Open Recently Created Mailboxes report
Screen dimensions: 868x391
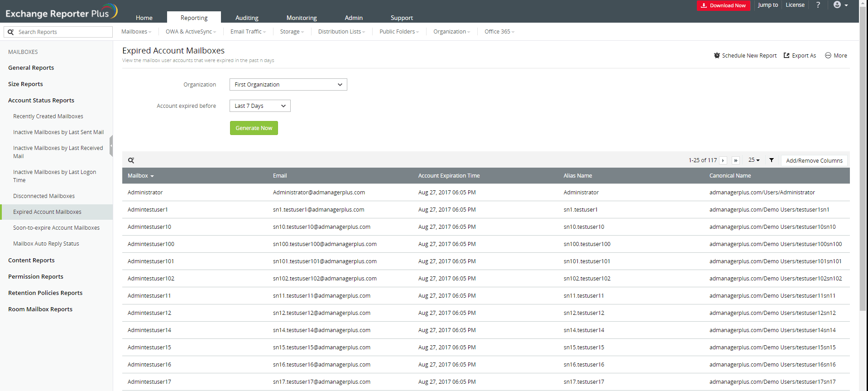pyautogui.click(x=48, y=116)
